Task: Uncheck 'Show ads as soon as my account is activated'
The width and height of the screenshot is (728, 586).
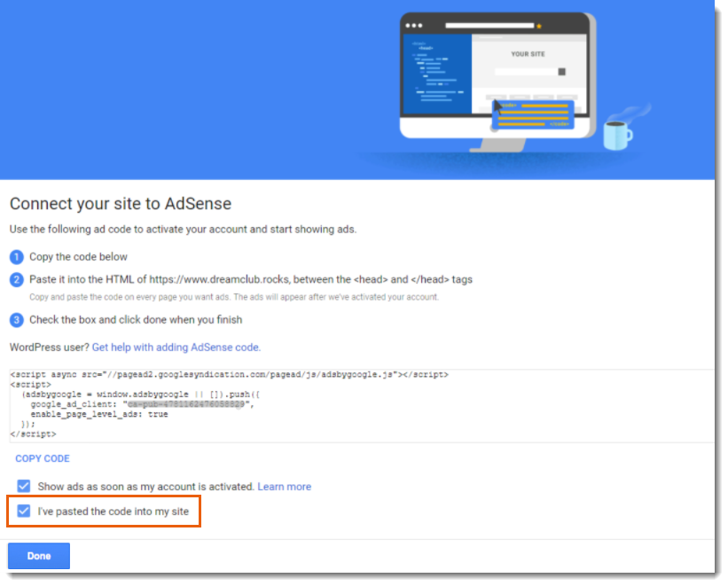Action: point(24,487)
